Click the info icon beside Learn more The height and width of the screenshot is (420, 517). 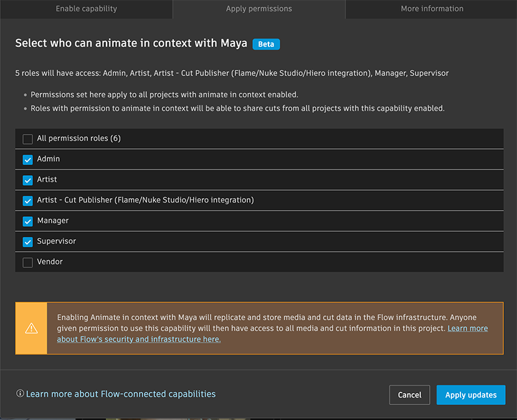[20, 394]
